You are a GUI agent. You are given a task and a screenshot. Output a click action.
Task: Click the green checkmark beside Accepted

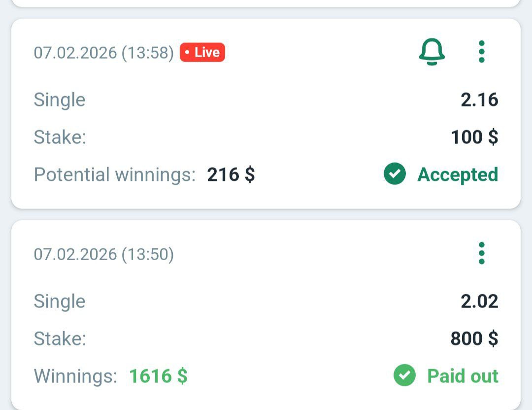[x=395, y=174]
